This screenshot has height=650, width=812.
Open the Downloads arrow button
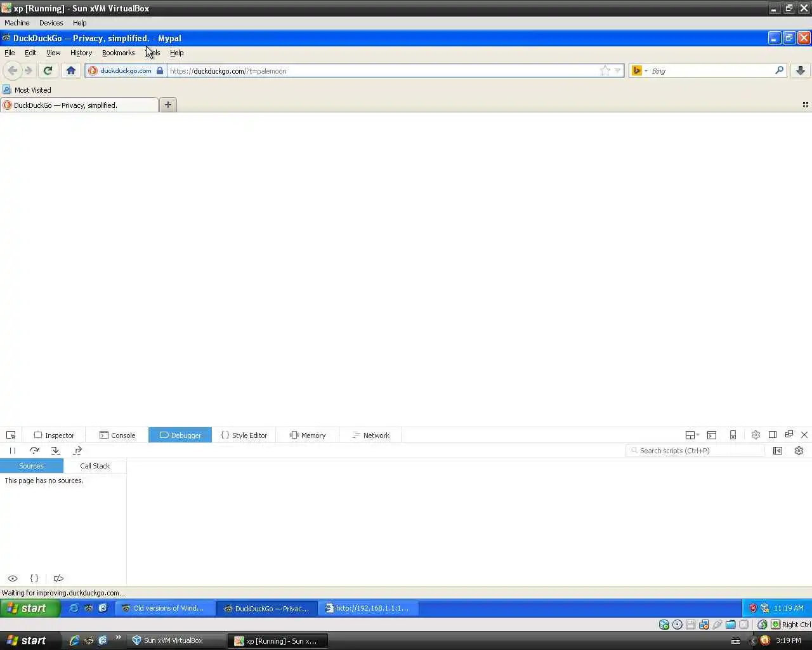point(801,70)
